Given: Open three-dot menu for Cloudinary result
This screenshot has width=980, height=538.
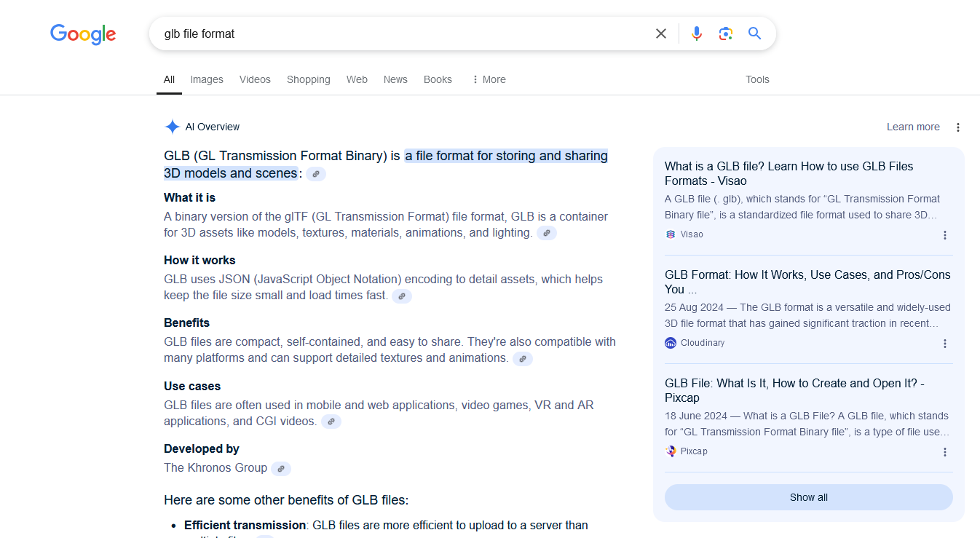Looking at the screenshot, I should tap(945, 344).
